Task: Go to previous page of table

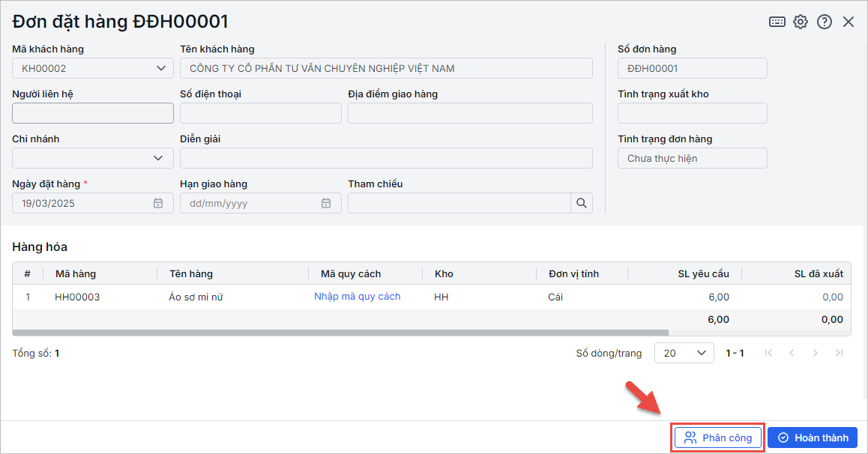Action: 792,353
